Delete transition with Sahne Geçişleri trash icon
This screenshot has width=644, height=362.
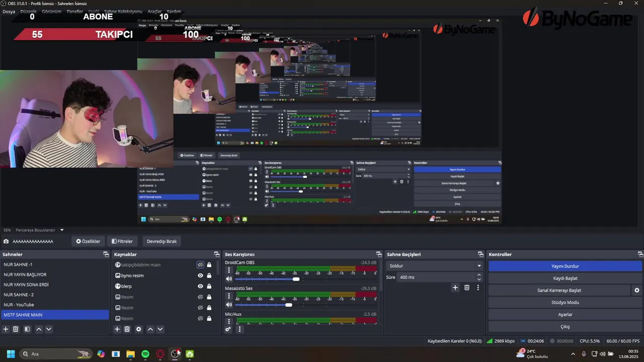(x=467, y=288)
